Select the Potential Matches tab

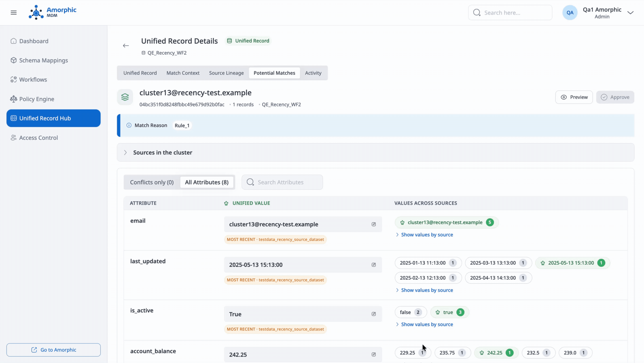coord(274,73)
